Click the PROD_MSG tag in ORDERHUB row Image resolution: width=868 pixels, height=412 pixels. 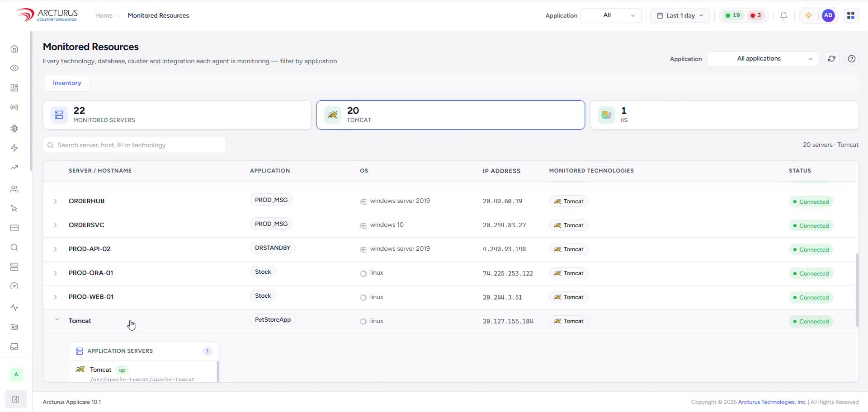click(x=271, y=200)
